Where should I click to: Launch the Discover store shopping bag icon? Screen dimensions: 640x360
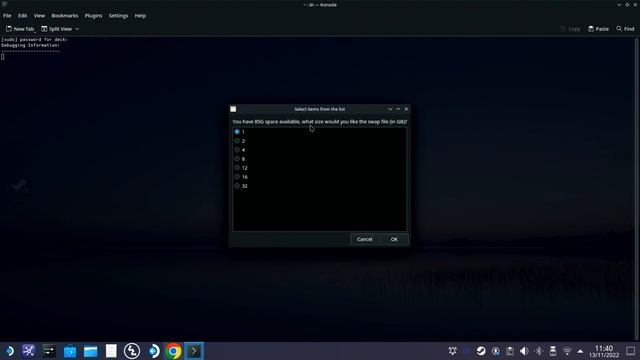click(70, 351)
